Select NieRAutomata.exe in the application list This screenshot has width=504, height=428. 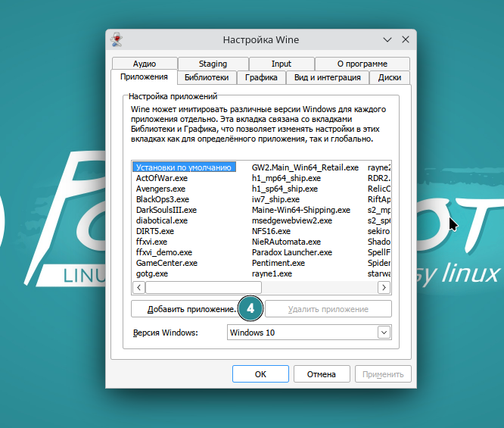point(281,242)
